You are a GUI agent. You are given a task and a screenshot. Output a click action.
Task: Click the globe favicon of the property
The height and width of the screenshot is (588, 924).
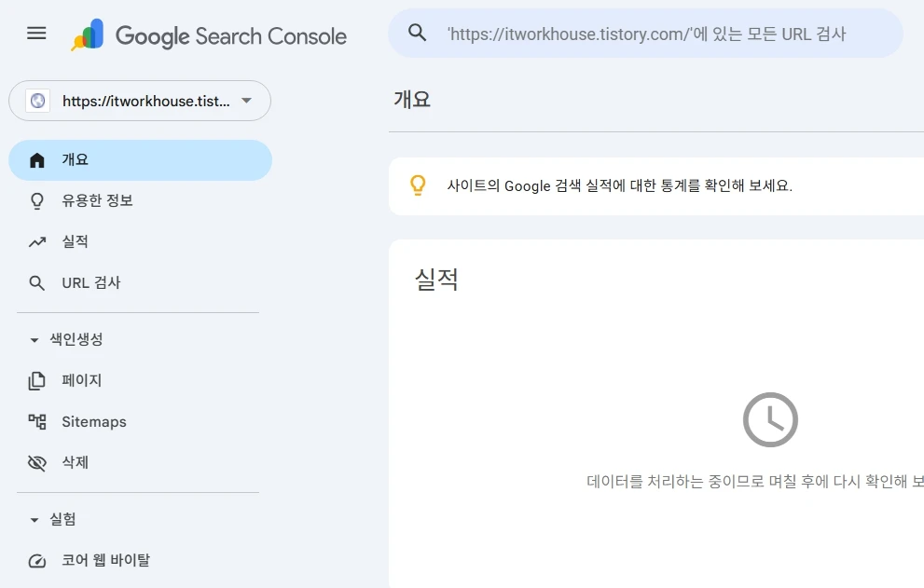pos(37,101)
